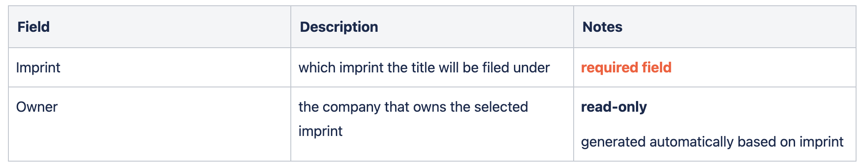Click the wrapped word "imprint" under Owner description
The width and height of the screenshot is (868, 166).
tap(320, 131)
